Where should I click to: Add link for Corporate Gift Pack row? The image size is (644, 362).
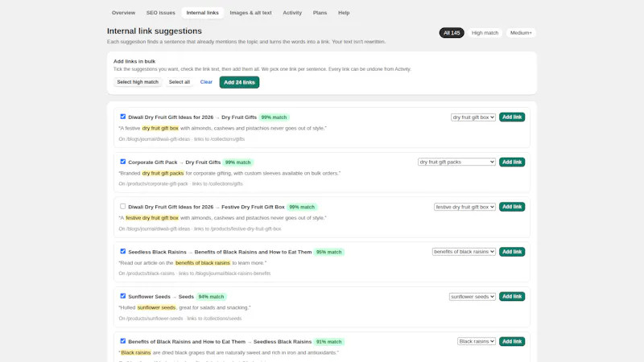click(x=512, y=162)
